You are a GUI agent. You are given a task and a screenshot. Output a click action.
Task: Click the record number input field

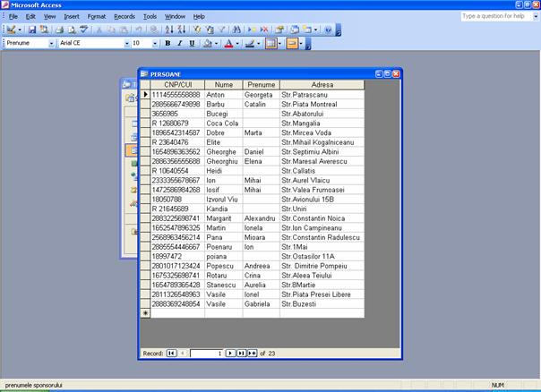(205, 354)
